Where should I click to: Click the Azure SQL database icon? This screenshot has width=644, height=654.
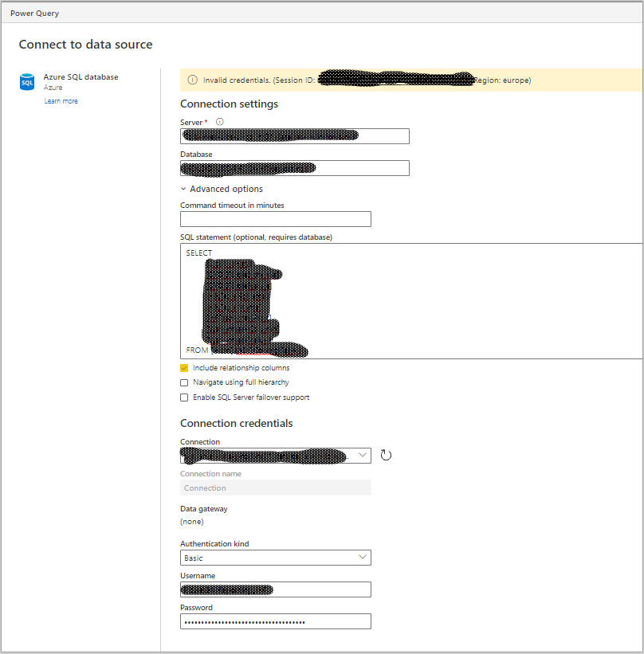click(x=27, y=82)
